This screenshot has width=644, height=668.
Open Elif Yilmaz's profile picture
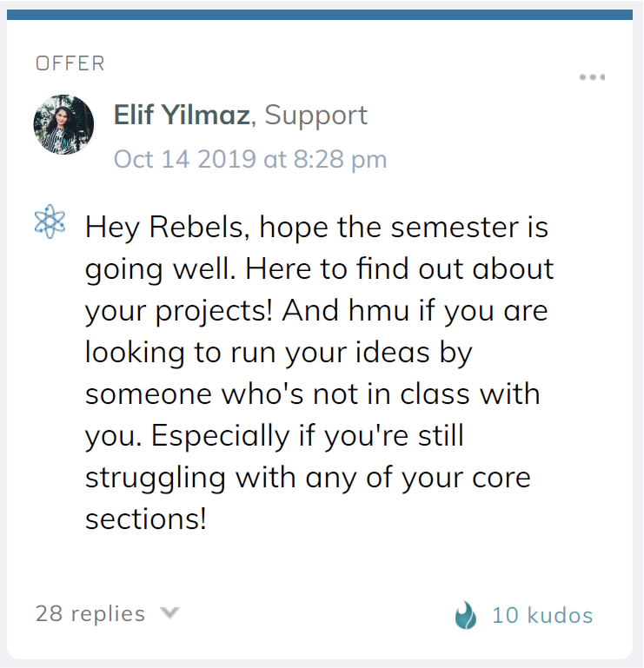(63, 124)
